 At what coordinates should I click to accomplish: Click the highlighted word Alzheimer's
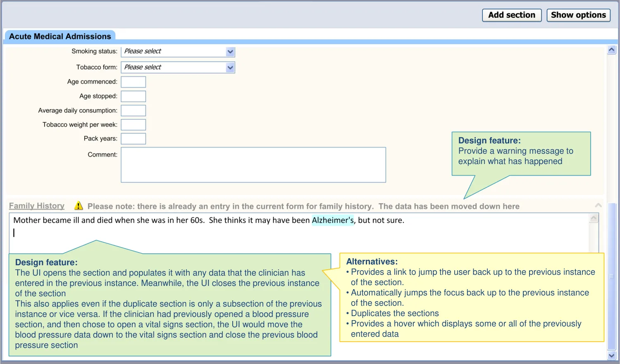[x=333, y=220]
